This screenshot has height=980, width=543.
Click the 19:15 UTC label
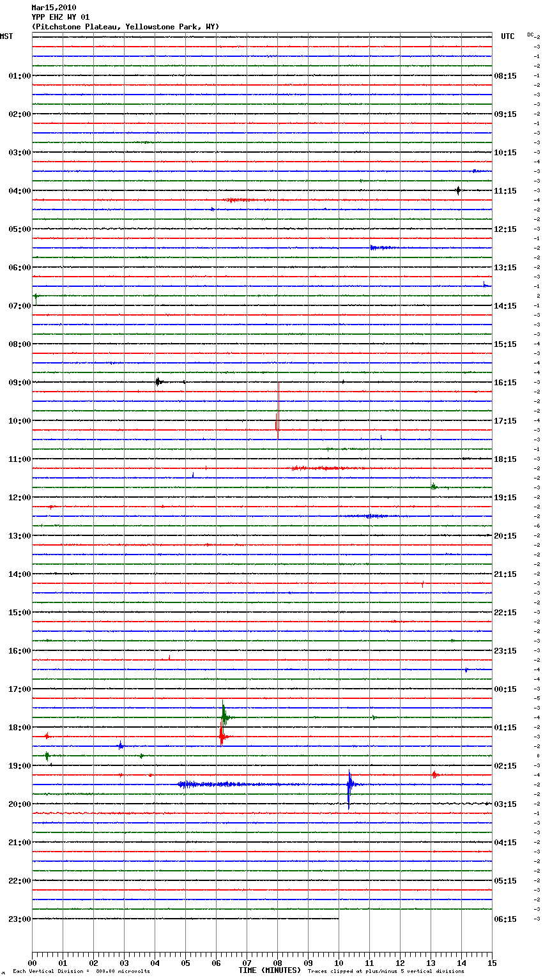point(505,498)
